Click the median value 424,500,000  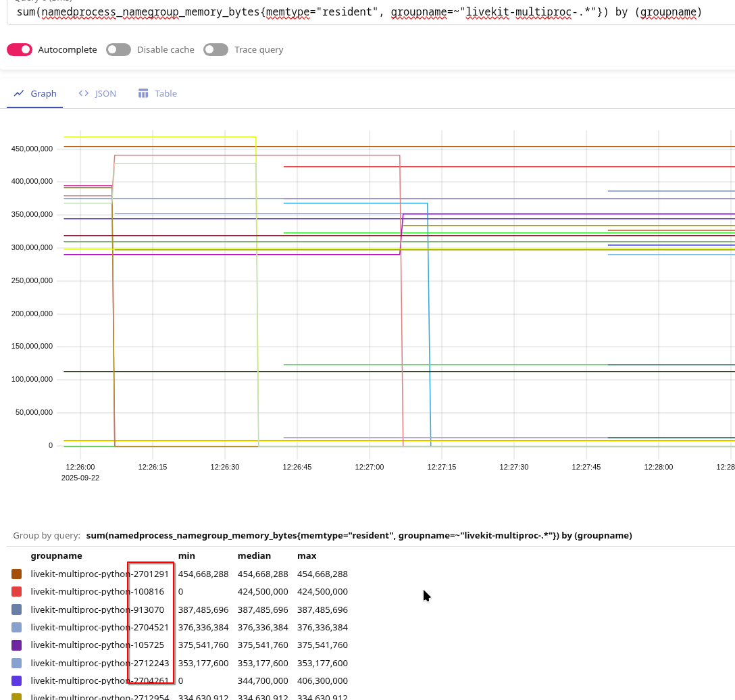(x=263, y=592)
